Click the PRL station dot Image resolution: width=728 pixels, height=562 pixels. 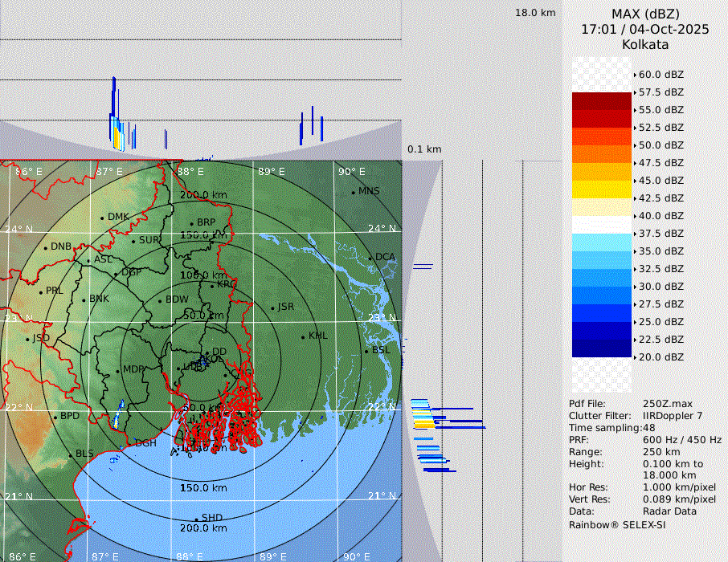tap(41, 291)
